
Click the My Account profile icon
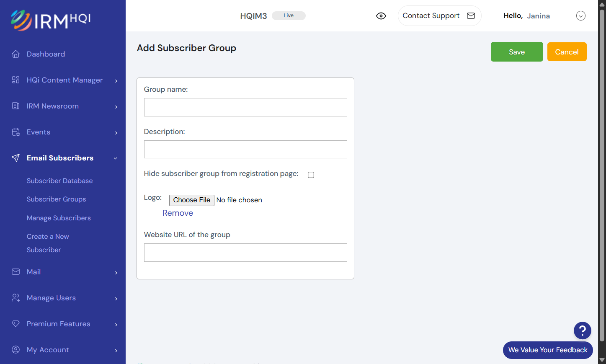click(x=16, y=350)
